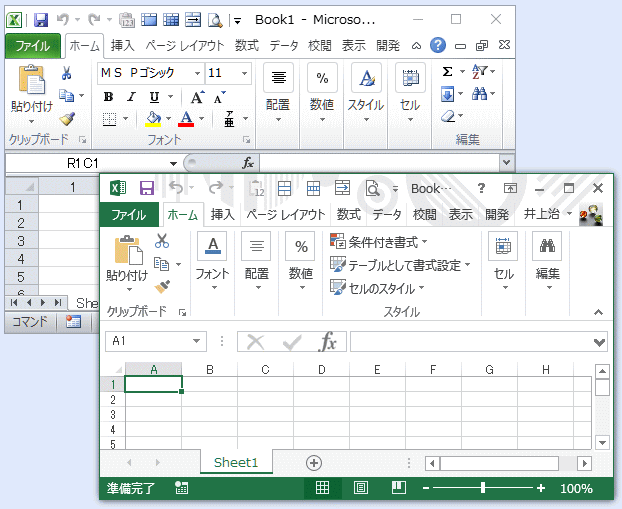Image resolution: width=622 pixels, height=509 pixels.
Task: Switch to データ tab in front window
Action: coord(387,215)
